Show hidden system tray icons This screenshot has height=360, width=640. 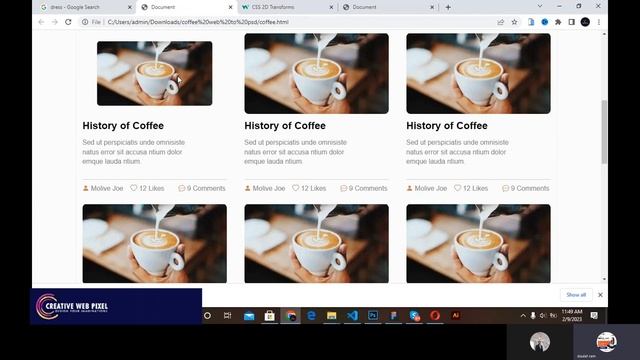click(x=523, y=316)
